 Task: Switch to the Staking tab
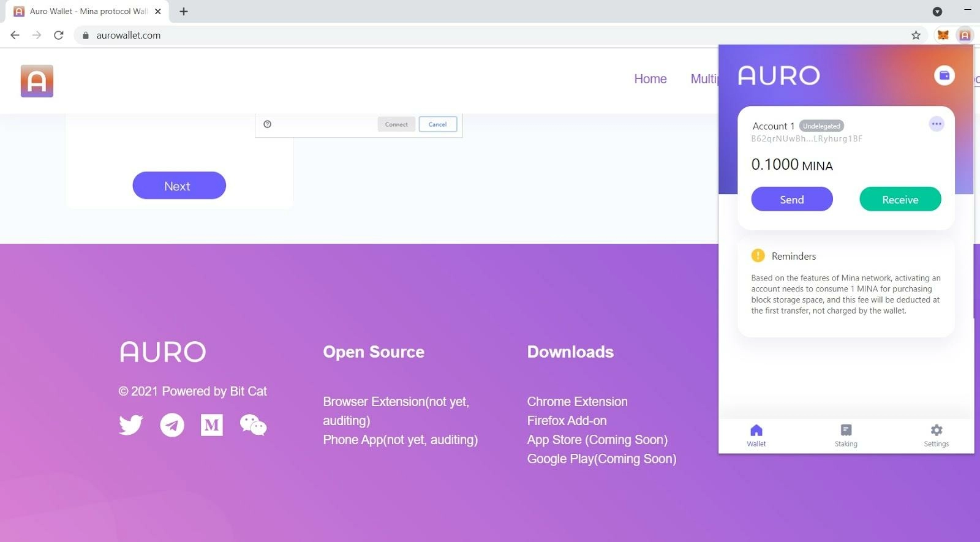[846, 435]
